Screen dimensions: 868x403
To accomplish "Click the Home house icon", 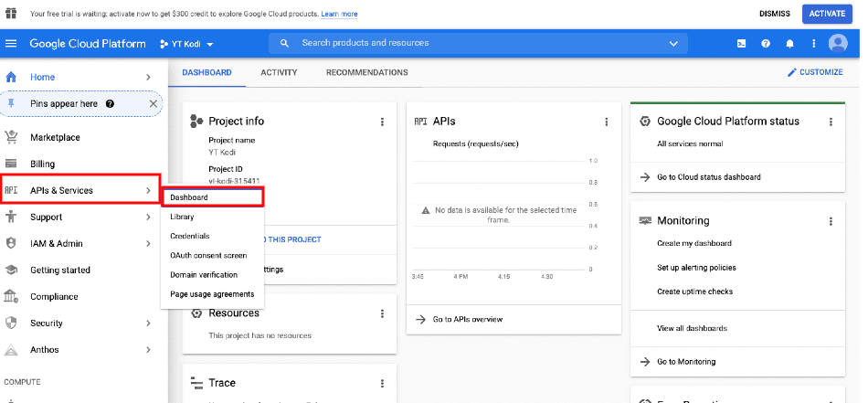I will (11, 77).
